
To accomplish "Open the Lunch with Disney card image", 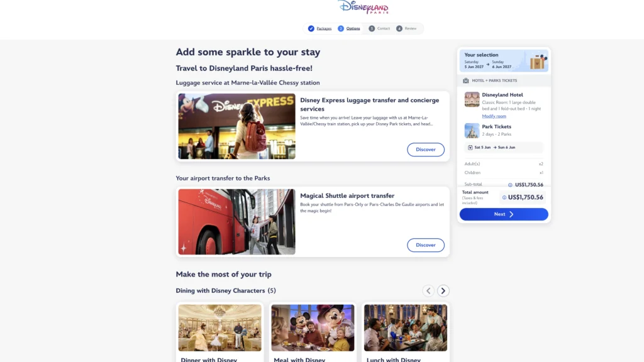I will [406, 328].
